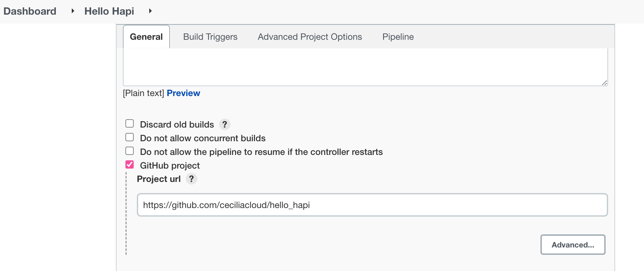Screen dimensions: 644x271
Task: Click the Preview link
Action: [x=183, y=93]
